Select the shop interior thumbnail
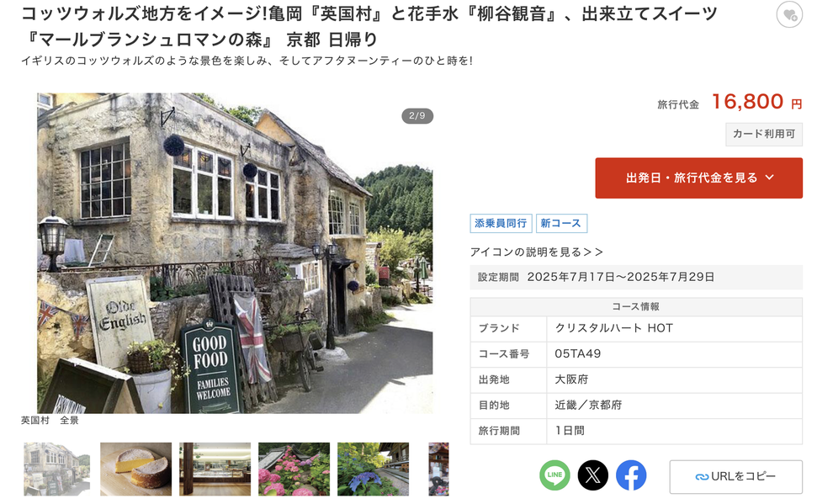 pos(215,469)
